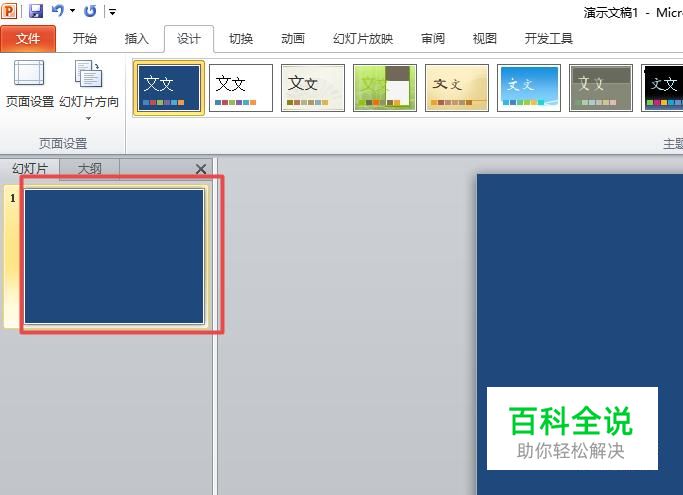This screenshot has width=683, height=495.
Task: Switch to the 幻灯片 pane tab
Action: [x=30, y=169]
